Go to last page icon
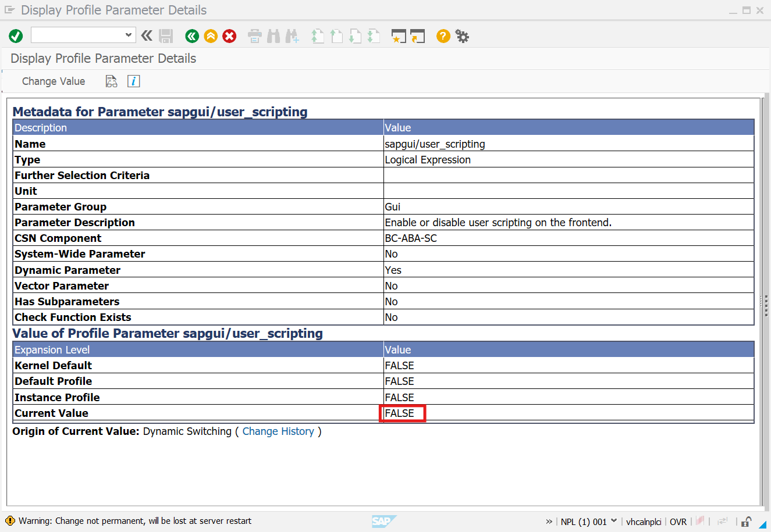Viewport: 771px width, 532px height. coord(374,36)
